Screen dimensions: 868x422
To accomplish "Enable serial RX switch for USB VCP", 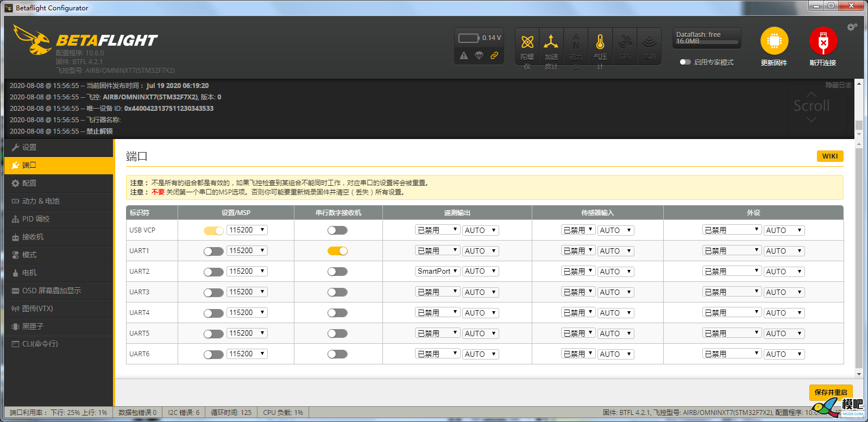I will click(337, 230).
